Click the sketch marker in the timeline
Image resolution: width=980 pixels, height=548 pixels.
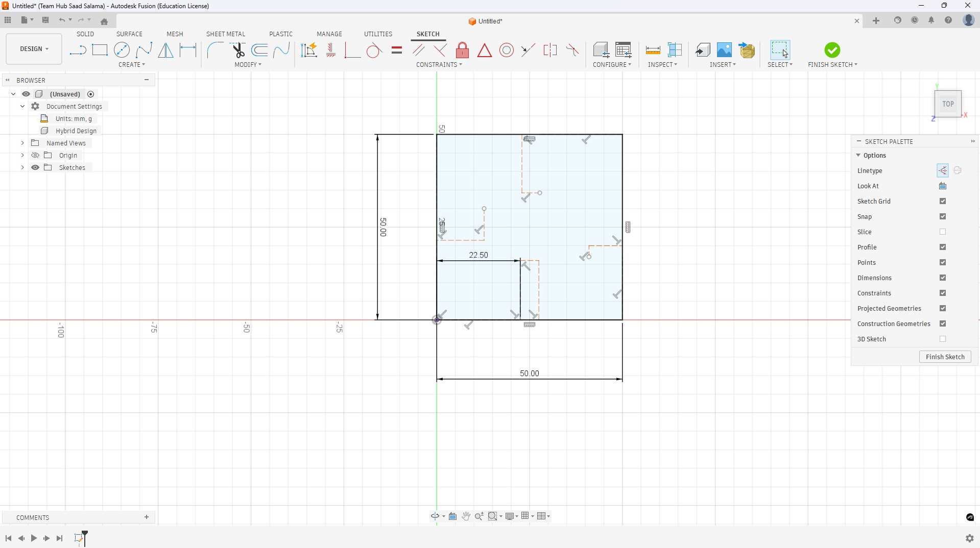79,538
